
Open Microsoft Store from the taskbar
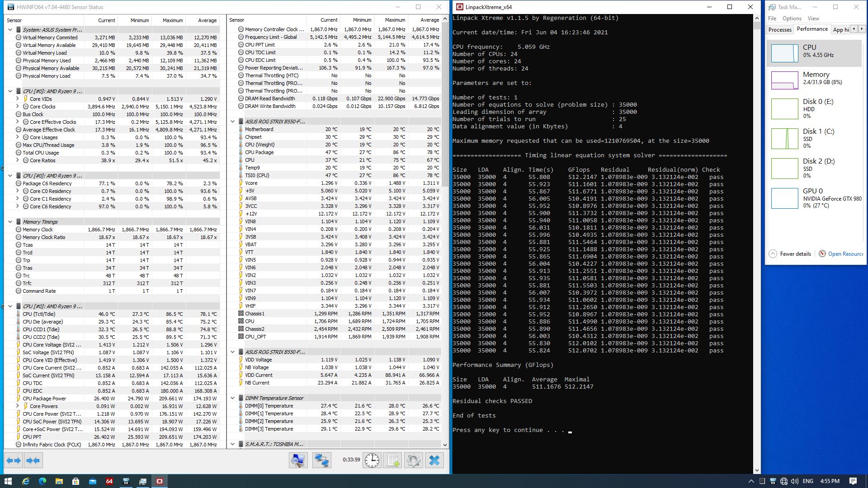(75, 481)
